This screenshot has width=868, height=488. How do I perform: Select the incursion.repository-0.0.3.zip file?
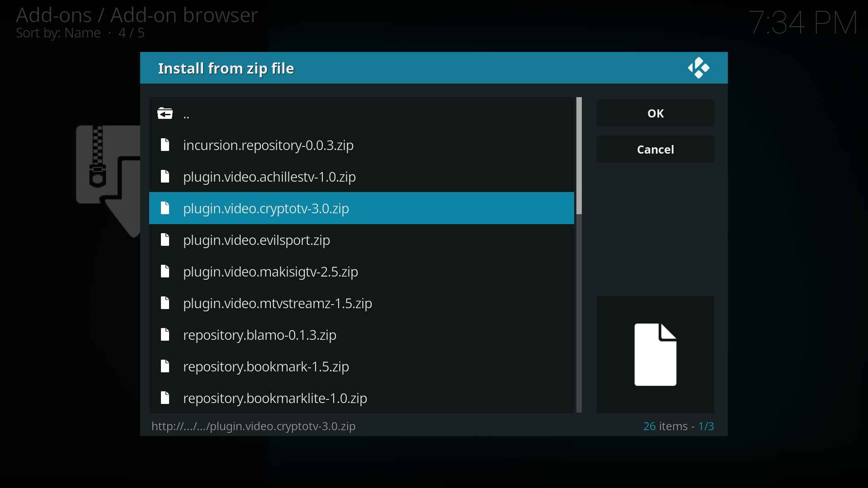(x=268, y=145)
